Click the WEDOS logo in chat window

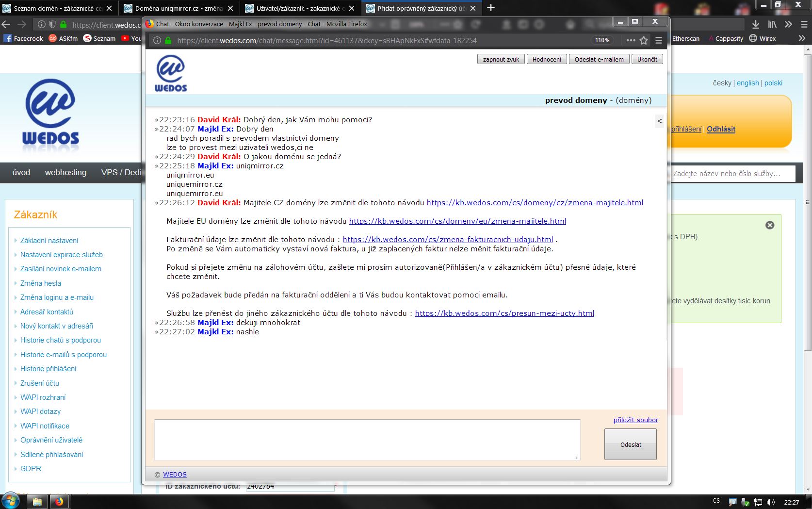click(171, 73)
